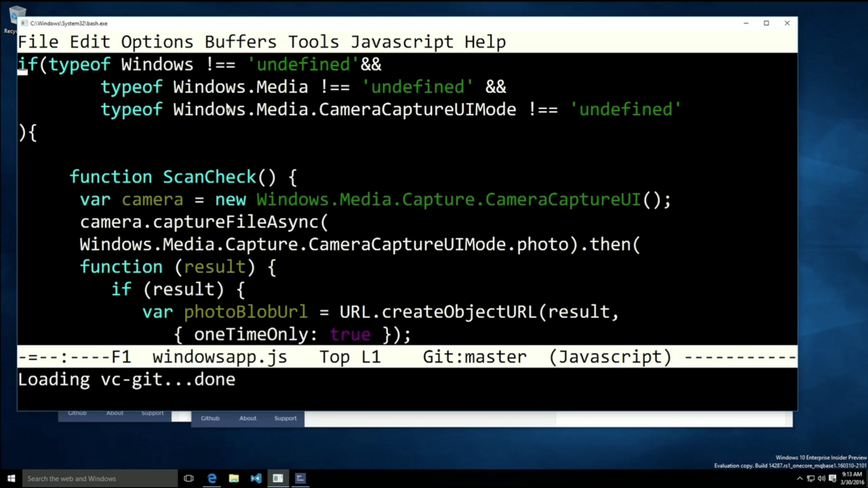Open File Explorer from the taskbar
Viewport: 868px width, 488px height.
[234, 478]
